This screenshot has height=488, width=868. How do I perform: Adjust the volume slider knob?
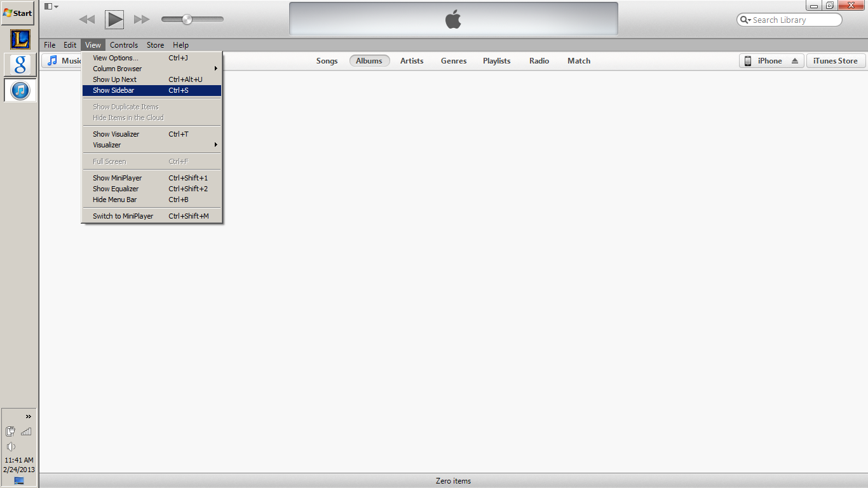click(x=187, y=20)
